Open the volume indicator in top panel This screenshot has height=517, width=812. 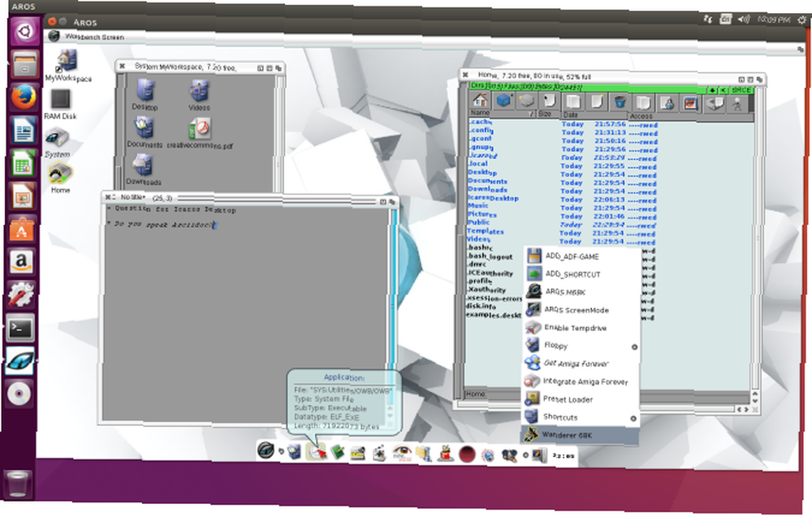pos(744,19)
